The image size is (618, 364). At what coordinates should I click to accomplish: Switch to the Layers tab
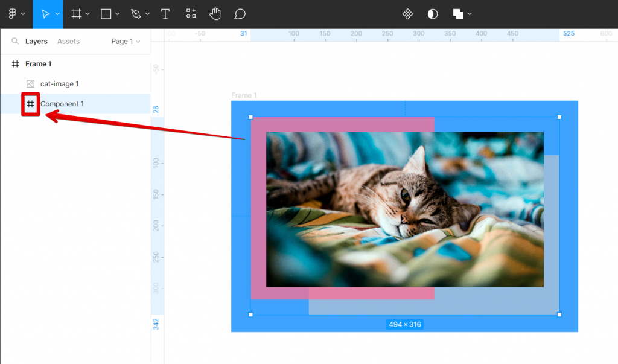click(36, 41)
